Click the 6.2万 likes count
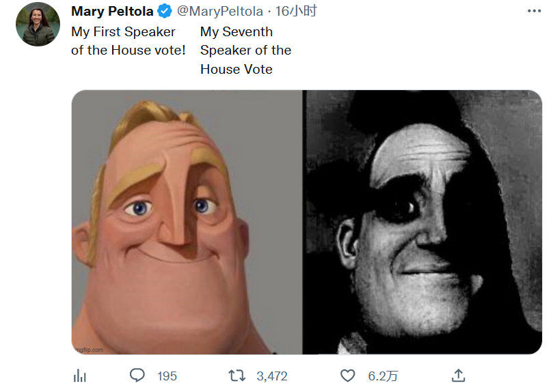The width and height of the screenshot is (553, 392). tap(383, 376)
